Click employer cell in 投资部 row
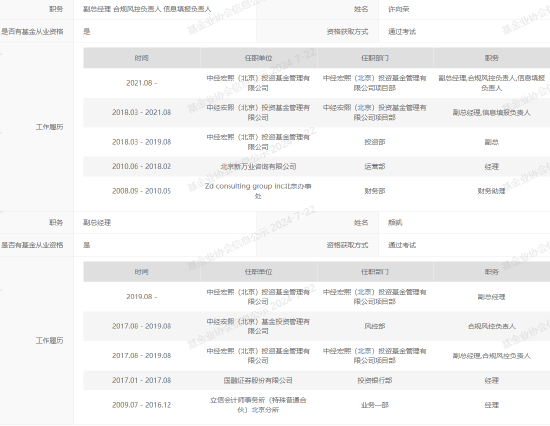 tap(258, 142)
